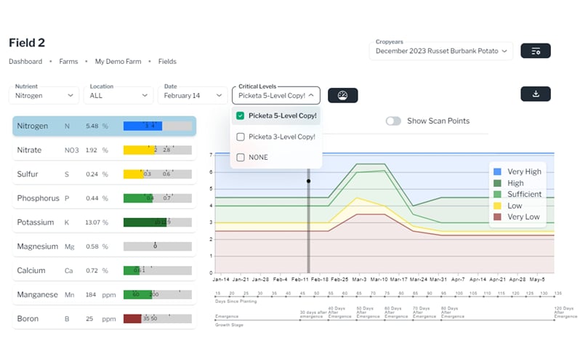The image size is (588, 364).
Task: Select the Calcium nutrient row
Action: point(104,270)
